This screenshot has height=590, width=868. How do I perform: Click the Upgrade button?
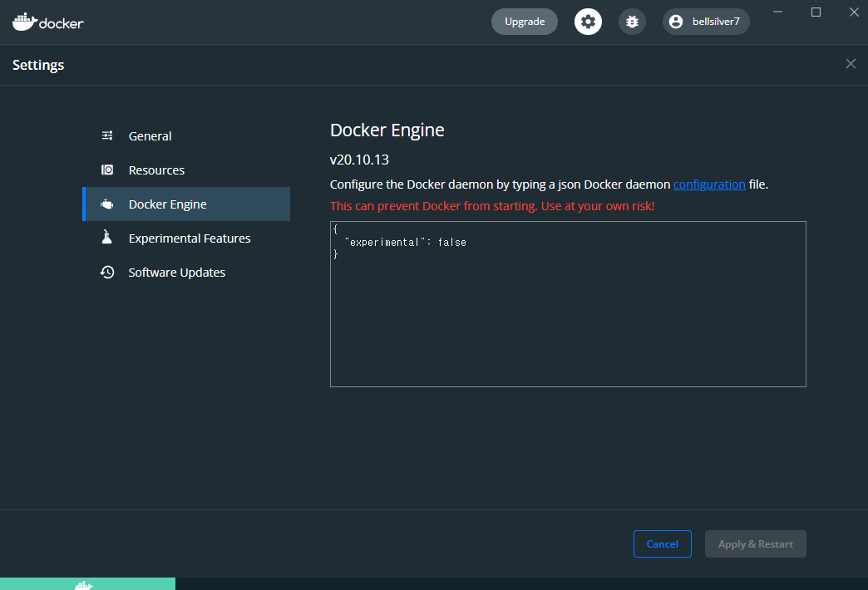pos(525,22)
